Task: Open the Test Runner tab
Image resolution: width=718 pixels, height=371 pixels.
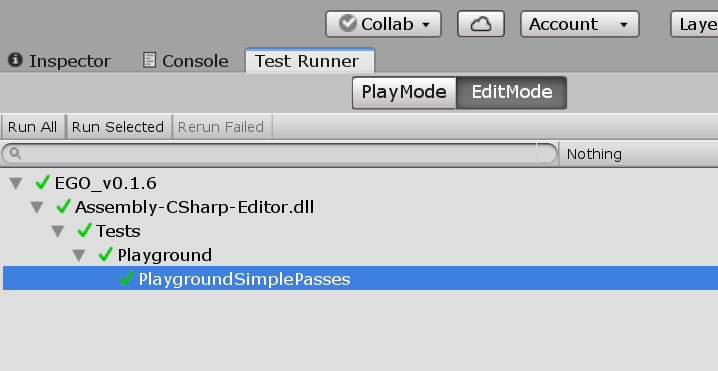Action: coord(310,60)
